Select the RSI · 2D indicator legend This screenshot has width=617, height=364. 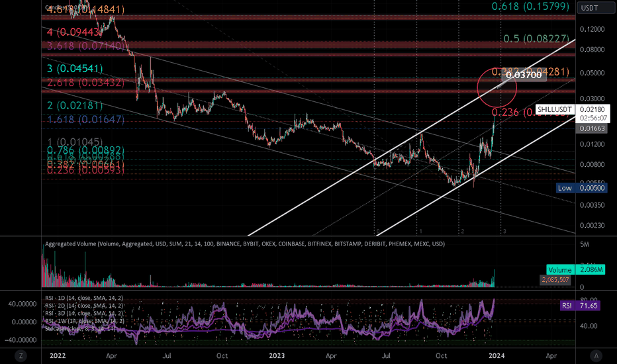pyautogui.click(x=84, y=306)
